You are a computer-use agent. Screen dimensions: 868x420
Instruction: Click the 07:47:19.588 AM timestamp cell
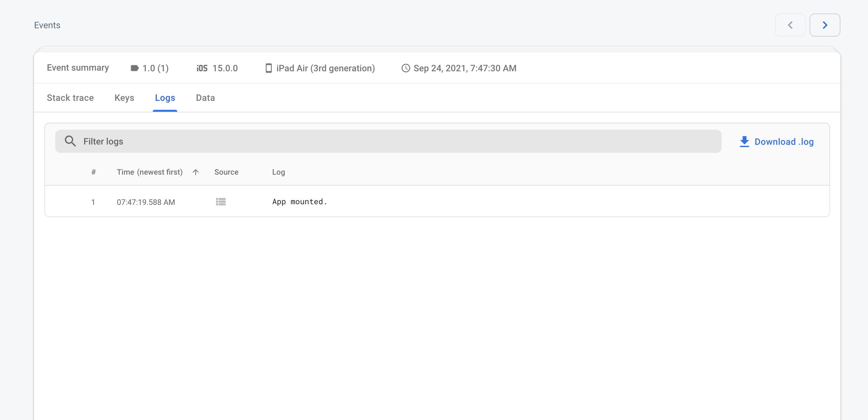coord(145,202)
